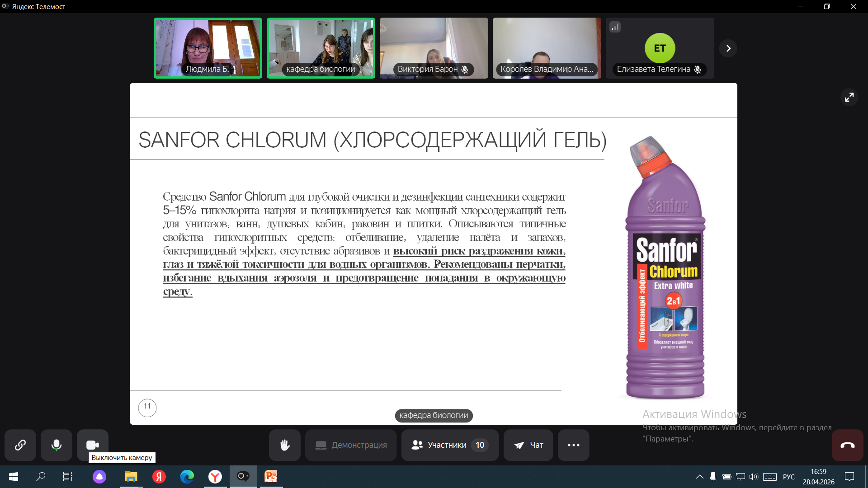Show next participants with arrow

[728, 48]
